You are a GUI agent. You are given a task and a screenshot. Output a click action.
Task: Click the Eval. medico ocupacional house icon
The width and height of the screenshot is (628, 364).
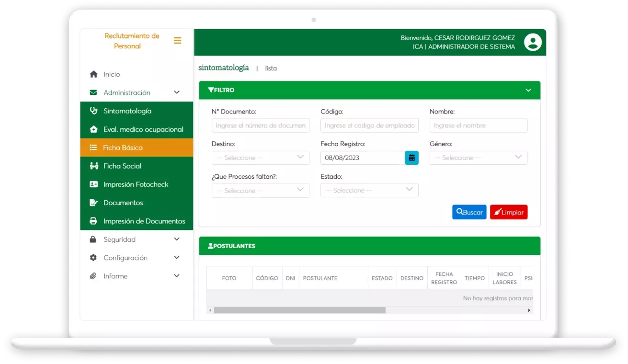tap(93, 129)
